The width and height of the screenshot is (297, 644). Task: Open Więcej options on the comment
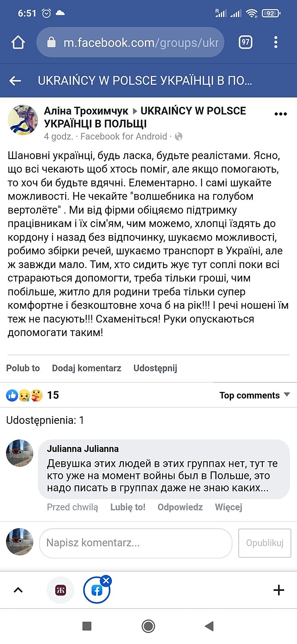(x=229, y=507)
